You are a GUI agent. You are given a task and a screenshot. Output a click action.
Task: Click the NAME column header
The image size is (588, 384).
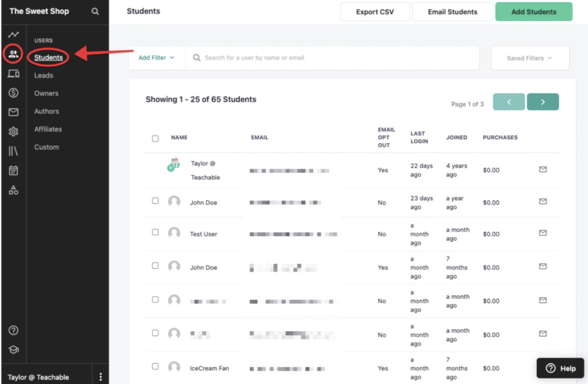[179, 138]
